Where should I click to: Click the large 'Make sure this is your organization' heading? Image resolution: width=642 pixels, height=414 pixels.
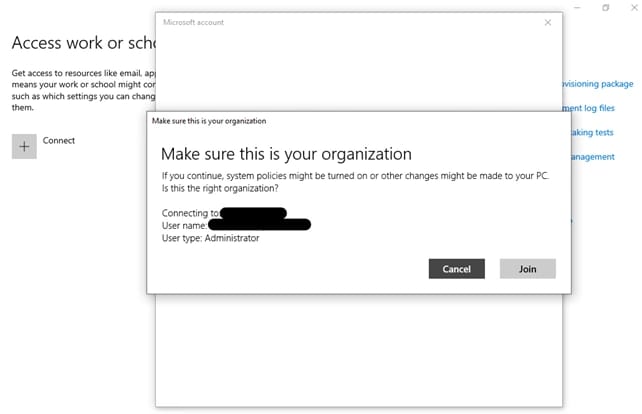coord(286,154)
